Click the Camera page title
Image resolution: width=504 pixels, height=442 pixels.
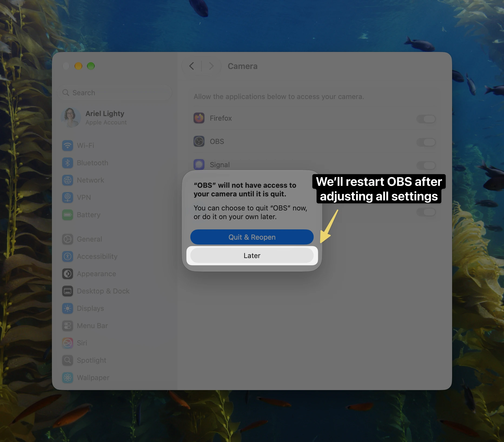point(243,66)
